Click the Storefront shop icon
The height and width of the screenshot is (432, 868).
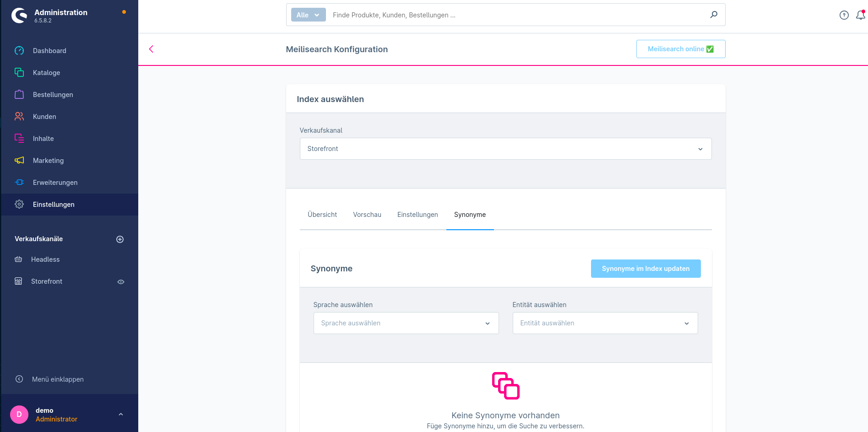coord(18,281)
